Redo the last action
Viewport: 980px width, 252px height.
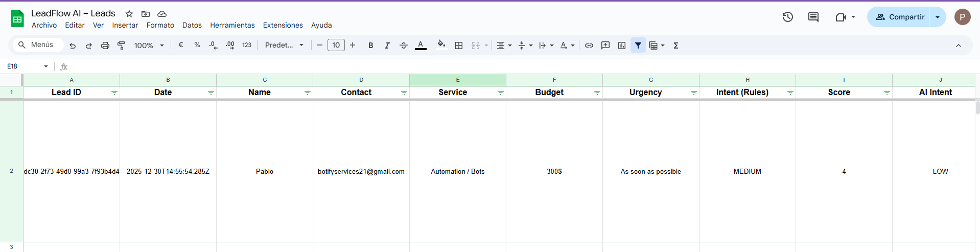[89, 45]
